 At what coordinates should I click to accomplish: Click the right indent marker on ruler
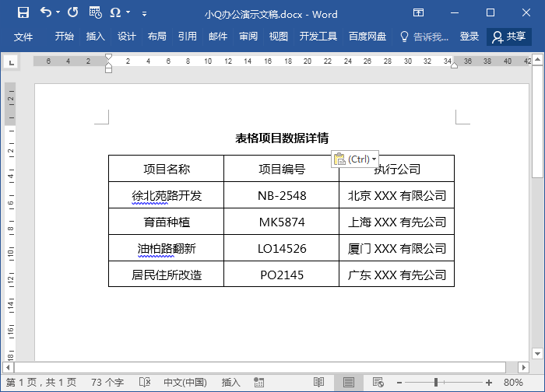point(454,65)
